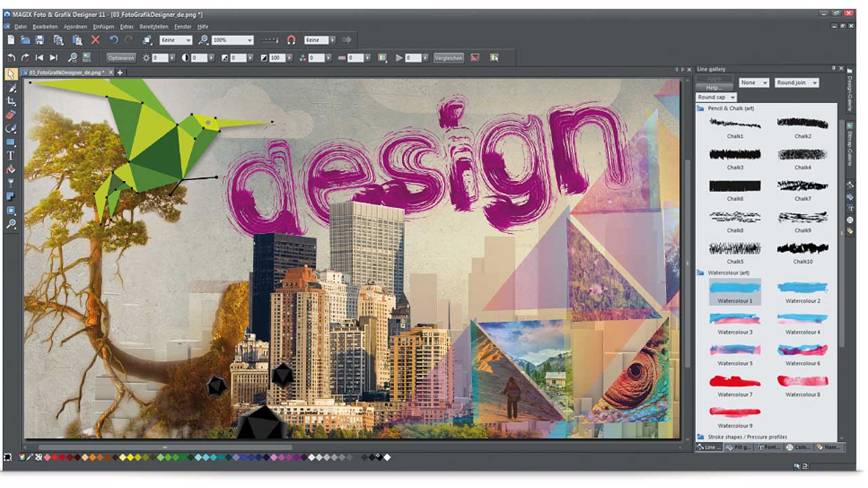Select the Eraser tool
Viewport: 868px width, 488px height.
(11, 115)
